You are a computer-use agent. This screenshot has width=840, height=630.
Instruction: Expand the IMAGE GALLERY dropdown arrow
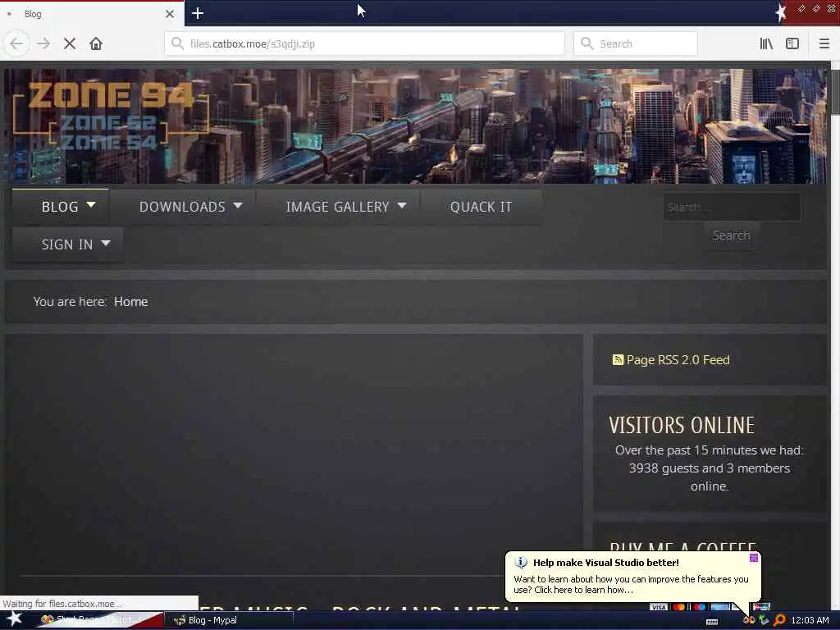(x=402, y=205)
